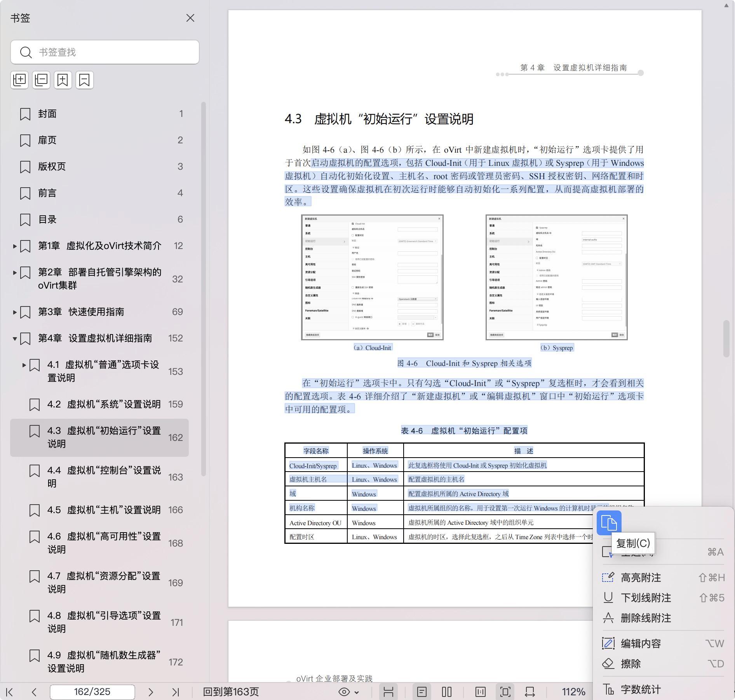The width and height of the screenshot is (735, 700).
Task: Toggle single page view mode
Action: (421, 692)
